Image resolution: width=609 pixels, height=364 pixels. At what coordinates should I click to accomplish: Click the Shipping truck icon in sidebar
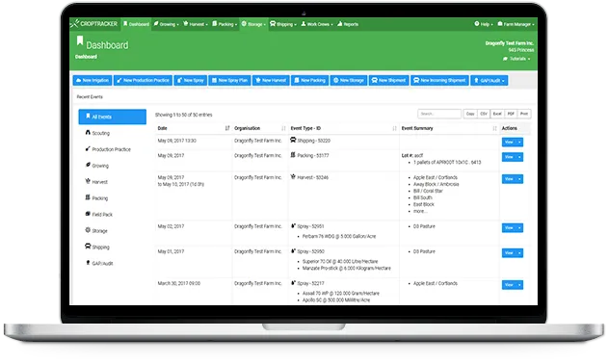(88, 247)
